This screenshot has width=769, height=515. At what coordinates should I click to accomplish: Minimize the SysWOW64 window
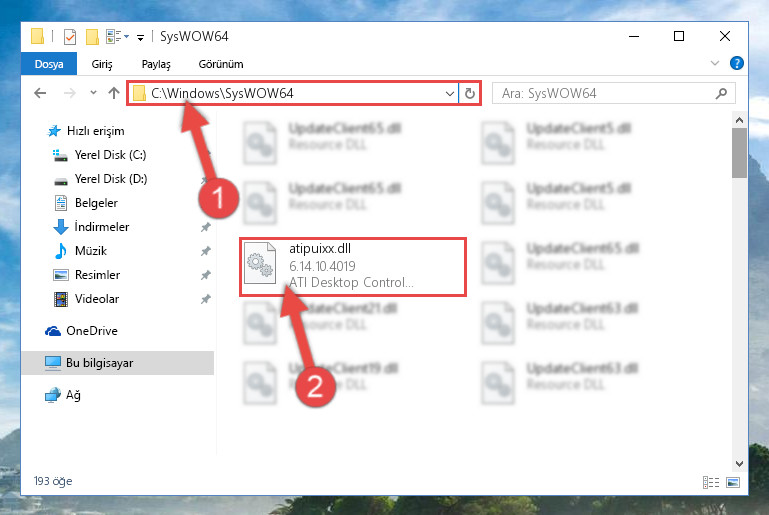pos(634,36)
